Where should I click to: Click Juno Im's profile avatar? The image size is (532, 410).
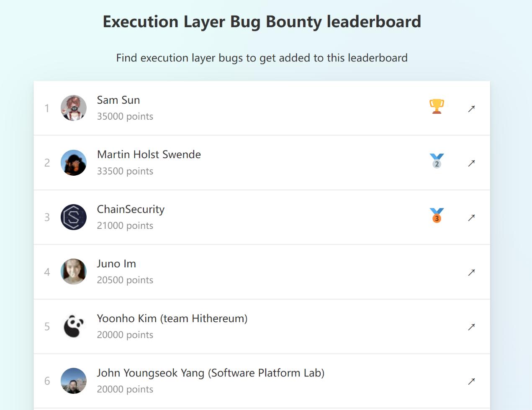click(74, 272)
